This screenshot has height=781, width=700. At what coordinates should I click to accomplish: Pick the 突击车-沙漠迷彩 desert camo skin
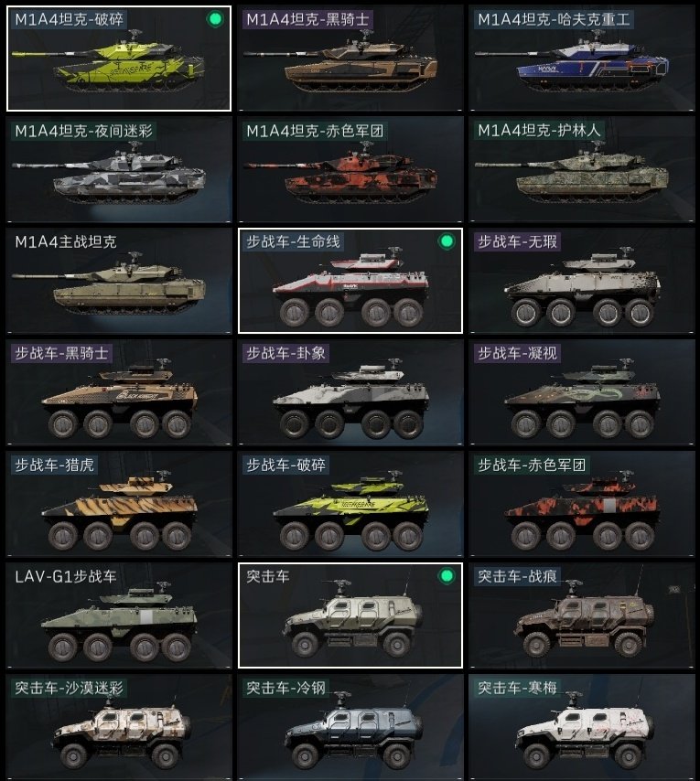[119, 727]
